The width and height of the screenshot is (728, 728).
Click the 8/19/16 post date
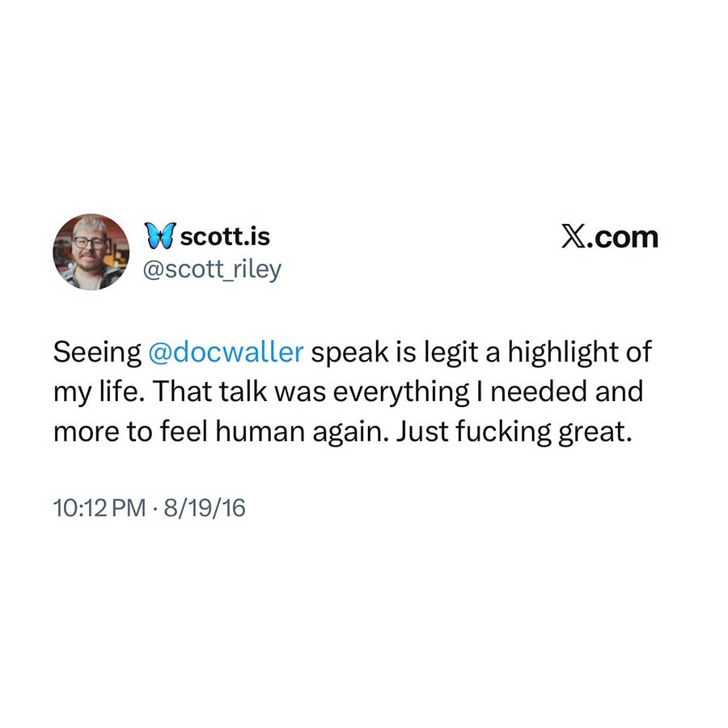[x=205, y=507]
